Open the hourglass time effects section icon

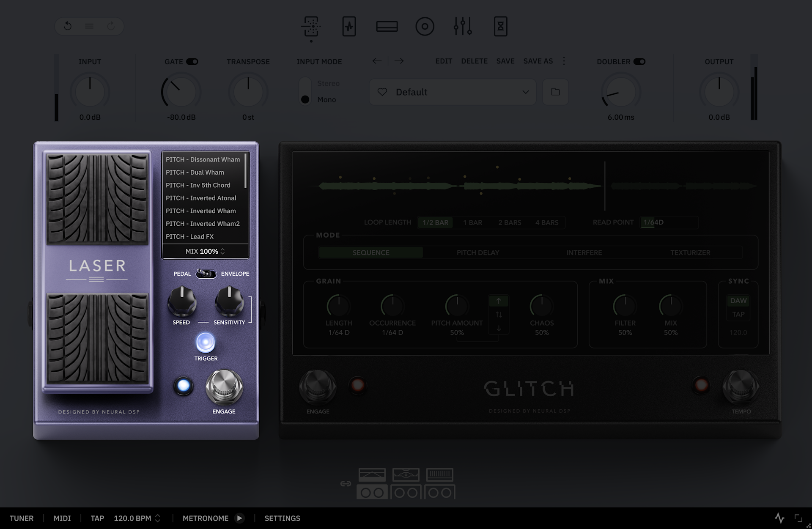(x=501, y=27)
